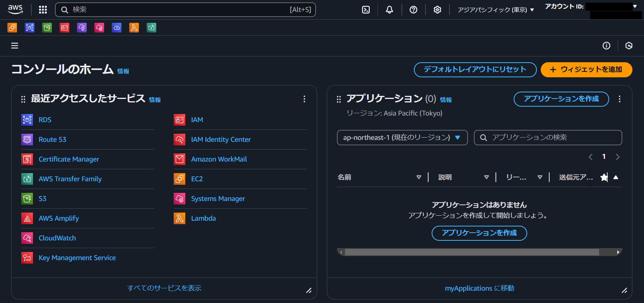Click drag handle of アプリケーション widget

pos(339,99)
